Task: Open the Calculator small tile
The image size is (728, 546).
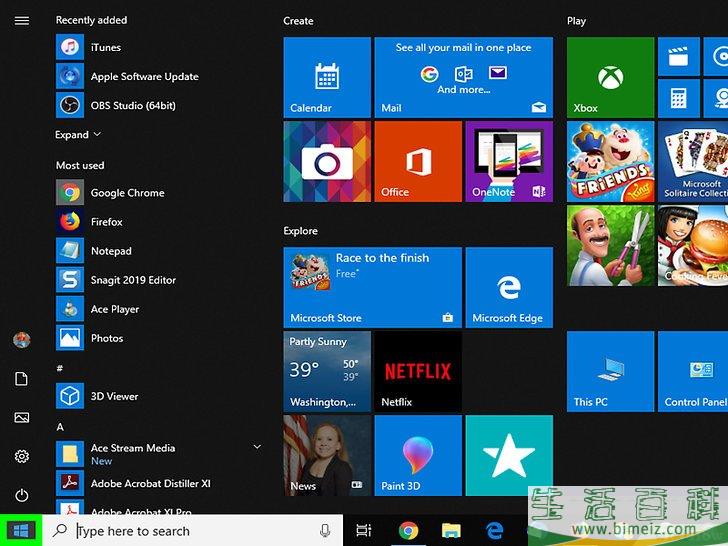Action: click(678, 98)
